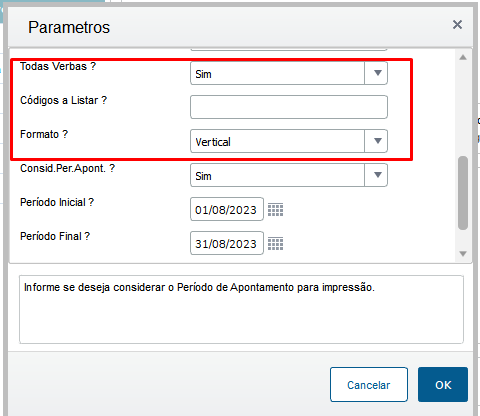Viewport: 480px width, 416px height.
Task: Expand the Todas Verbas dropdown arrow
Action: pyautogui.click(x=377, y=73)
